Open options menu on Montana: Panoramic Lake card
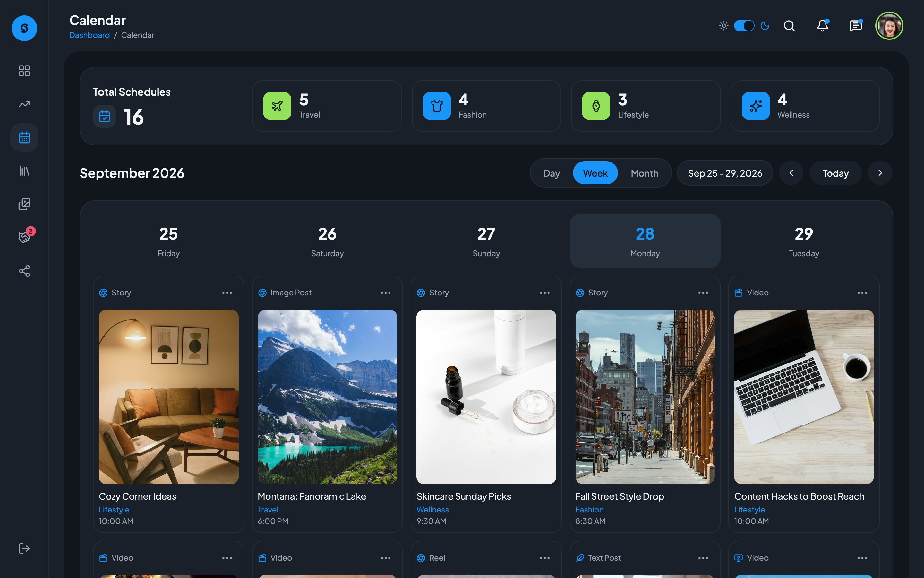Screen dimensions: 924x578 click(x=386, y=293)
